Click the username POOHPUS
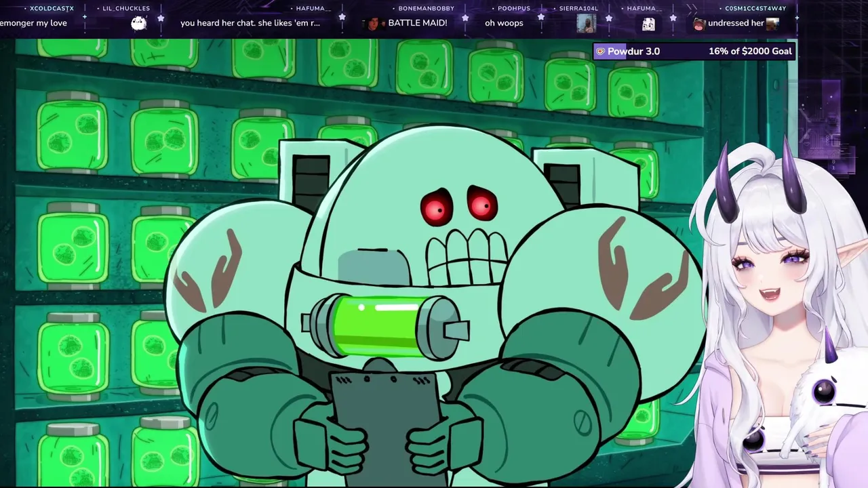Image resolution: width=868 pixels, height=488 pixels. (514, 9)
